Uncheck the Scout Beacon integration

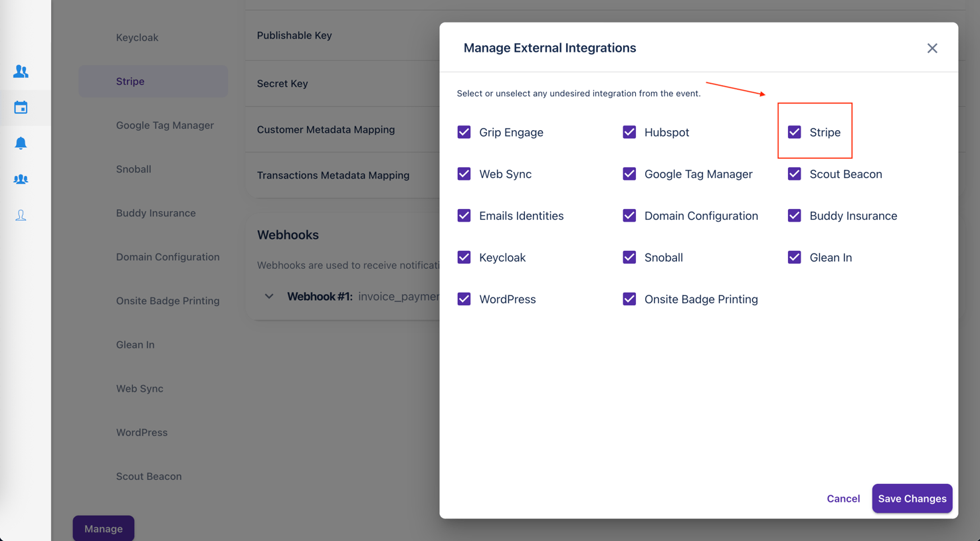click(795, 174)
